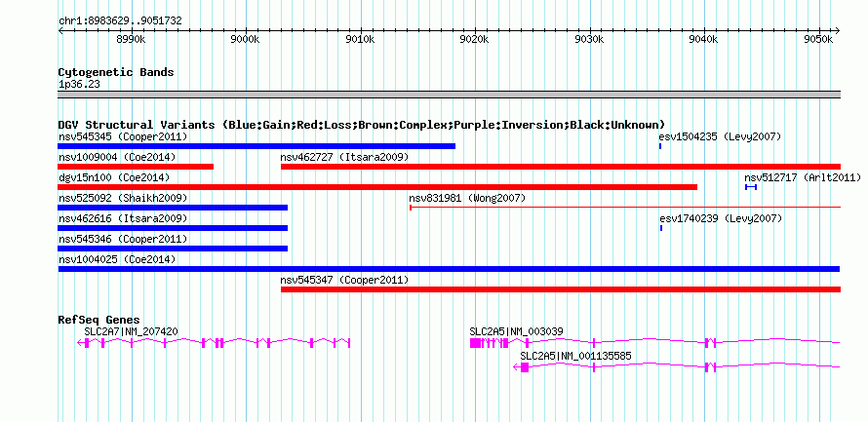Click the nsv831981 (Wong2007) label
This screenshot has height=422, width=868.
467,198
